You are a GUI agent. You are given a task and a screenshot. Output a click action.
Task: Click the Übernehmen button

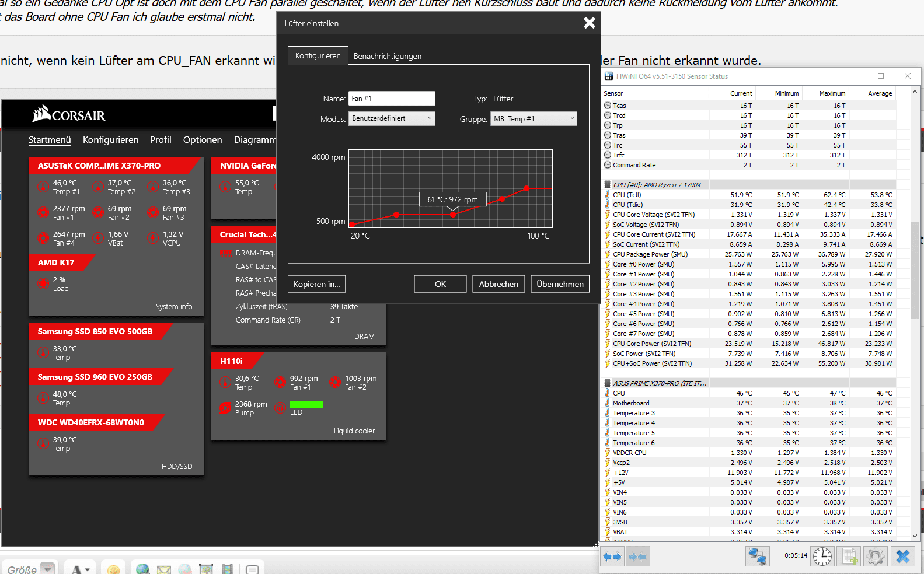[560, 284]
